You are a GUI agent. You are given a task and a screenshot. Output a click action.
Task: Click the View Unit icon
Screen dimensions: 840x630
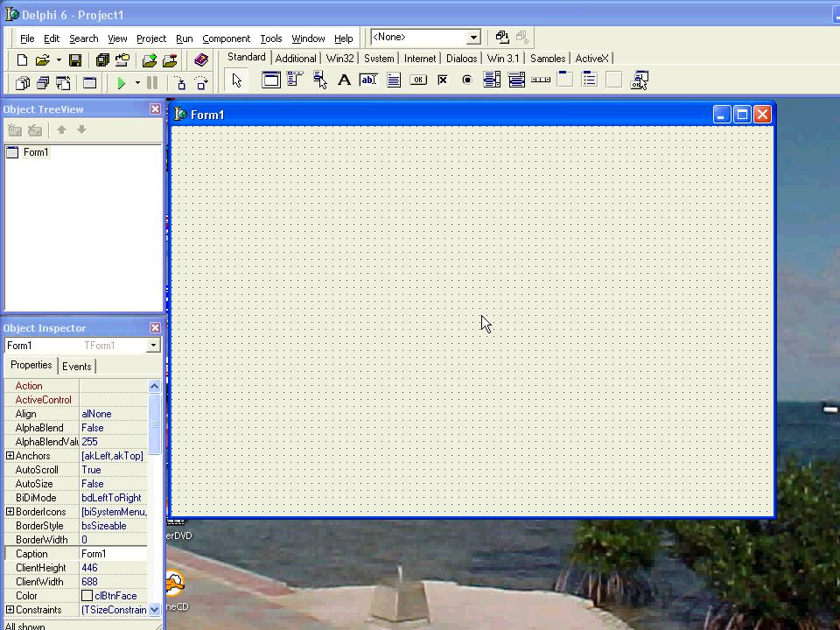(x=23, y=83)
